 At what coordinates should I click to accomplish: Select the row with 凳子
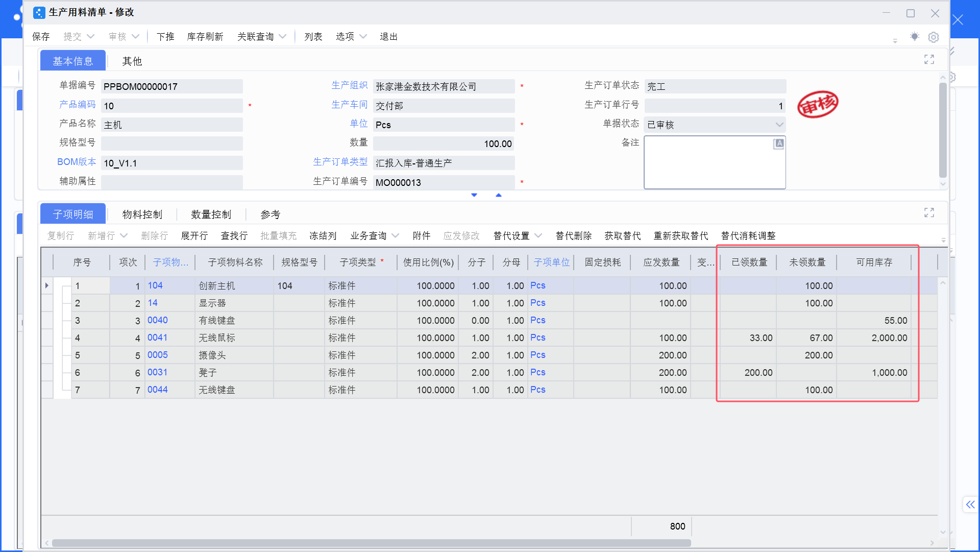pos(490,372)
